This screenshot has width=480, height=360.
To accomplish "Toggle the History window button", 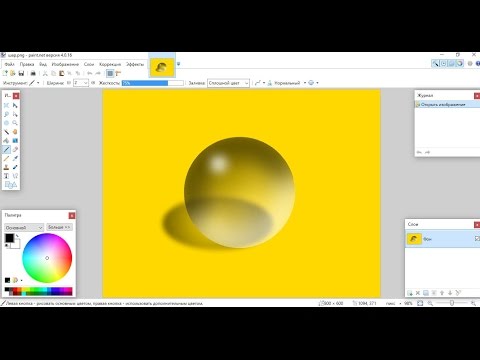I will (x=444, y=63).
